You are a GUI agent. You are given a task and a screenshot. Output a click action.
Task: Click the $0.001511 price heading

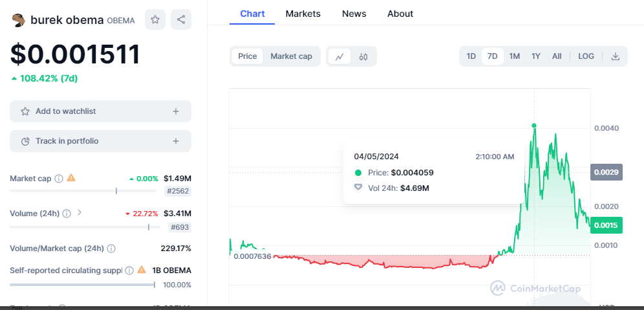75,54
